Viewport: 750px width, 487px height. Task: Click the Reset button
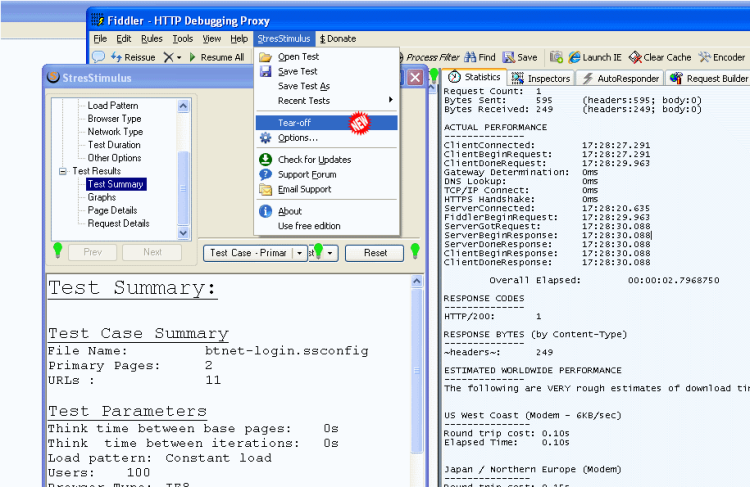[375, 253]
